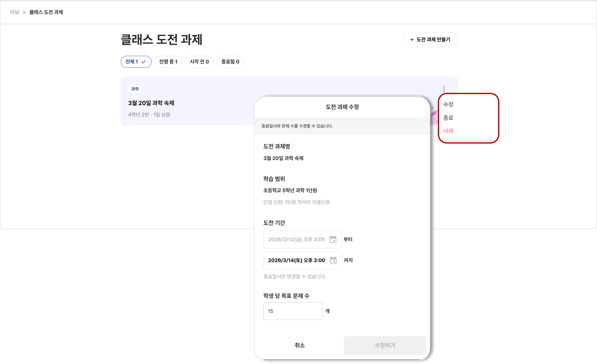The width and height of the screenshot is (597, 364).
Task: Click the 도전 기간 label
Action: [274, 223]
